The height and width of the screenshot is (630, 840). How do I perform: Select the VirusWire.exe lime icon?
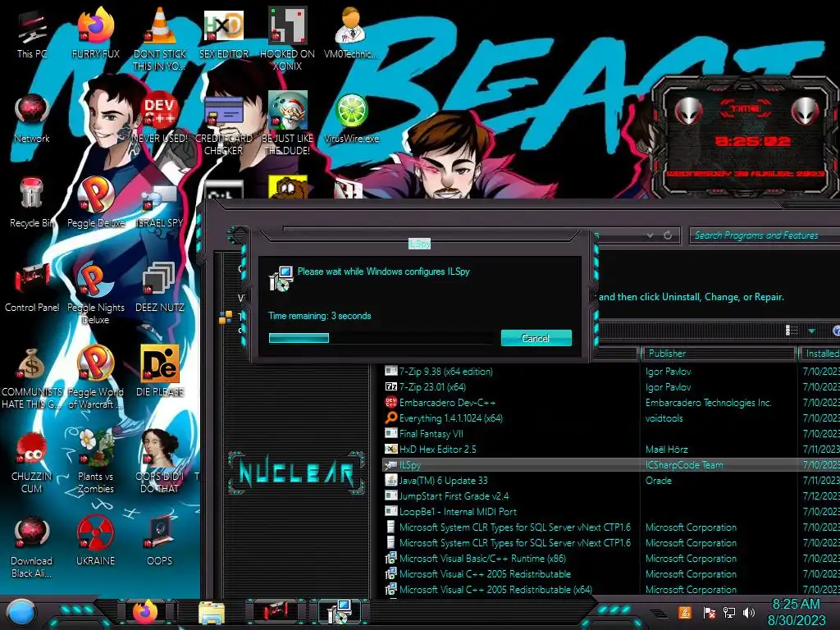[351, 118]
